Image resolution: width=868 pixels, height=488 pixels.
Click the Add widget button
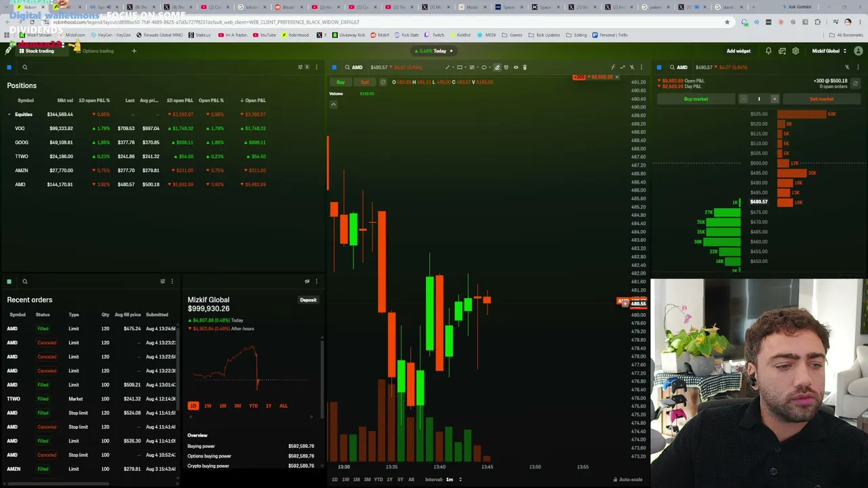(738, 51)
